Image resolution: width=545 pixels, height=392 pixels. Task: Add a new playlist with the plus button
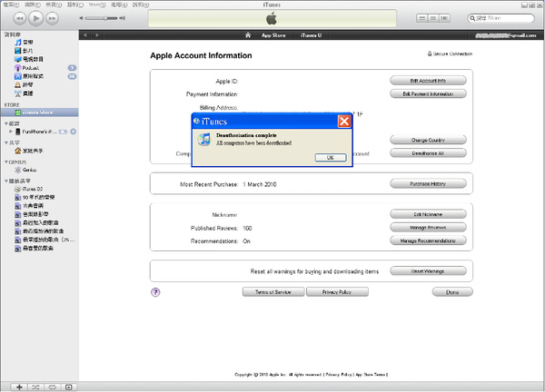[x=19, y=387]
